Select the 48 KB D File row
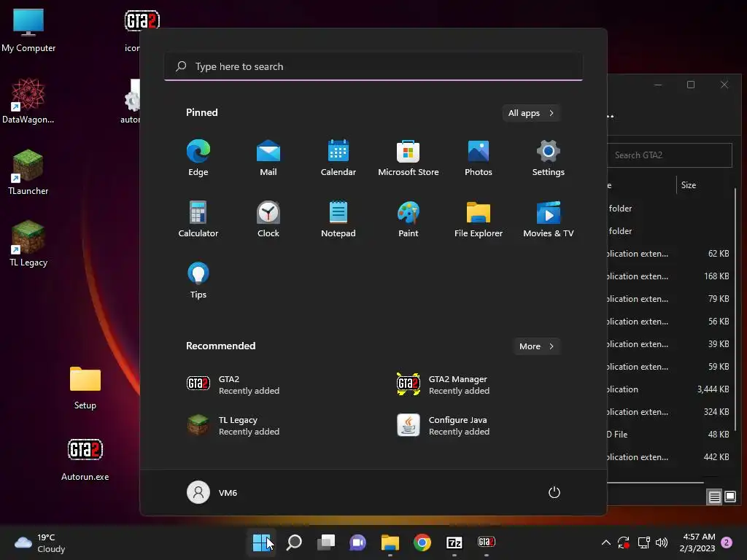This screenshot has height=560, width=747. (670, 435)
